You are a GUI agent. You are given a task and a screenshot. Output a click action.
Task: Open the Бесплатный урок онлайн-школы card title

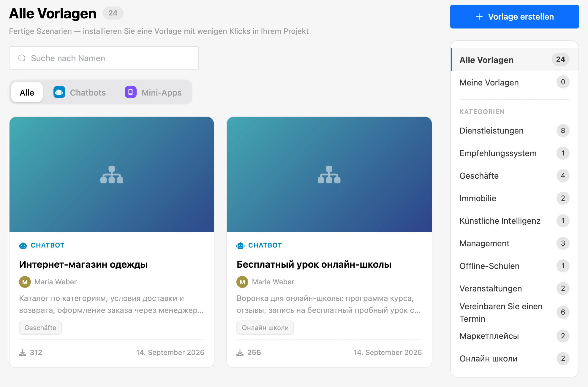[314, 264]
